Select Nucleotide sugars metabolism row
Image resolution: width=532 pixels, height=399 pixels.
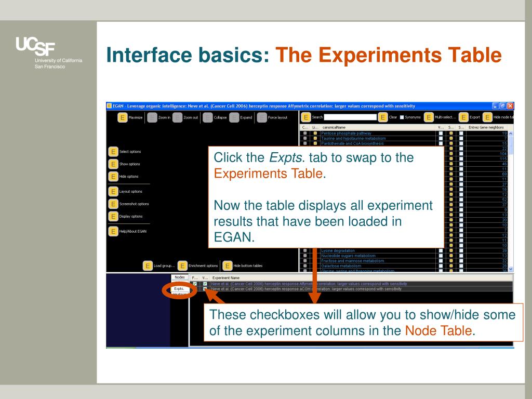(x=404, y=256)
